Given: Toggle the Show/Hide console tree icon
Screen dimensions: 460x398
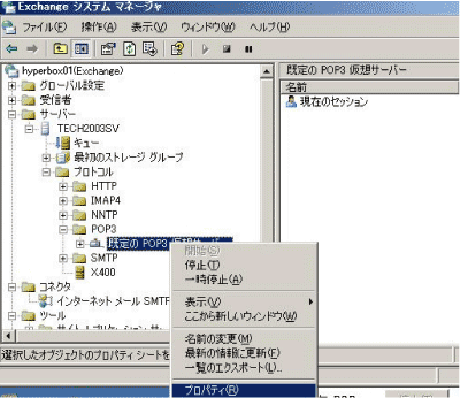Looking at the screenshot, I should (x=82, y=49).
